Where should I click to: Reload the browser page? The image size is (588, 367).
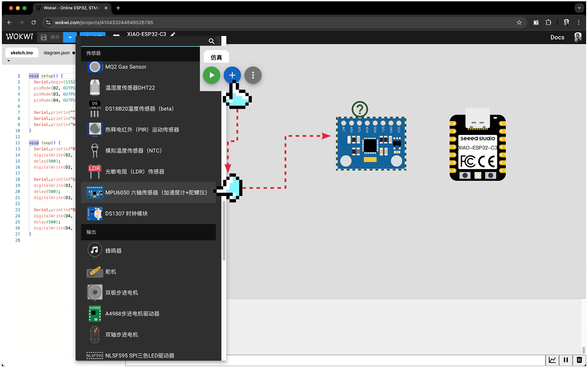point(34,22)
